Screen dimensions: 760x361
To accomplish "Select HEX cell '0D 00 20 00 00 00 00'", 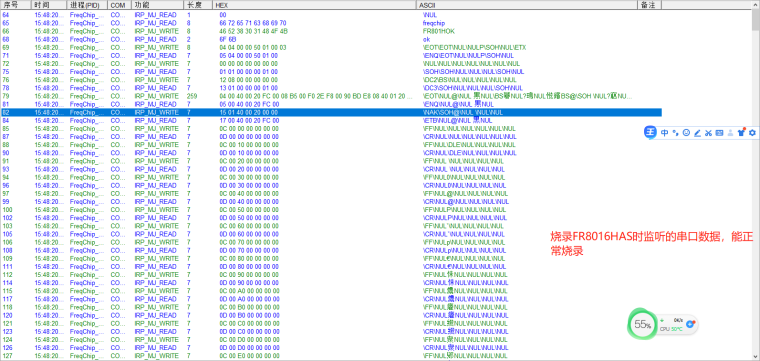I will pyautogui.click(x=249, y=169).
